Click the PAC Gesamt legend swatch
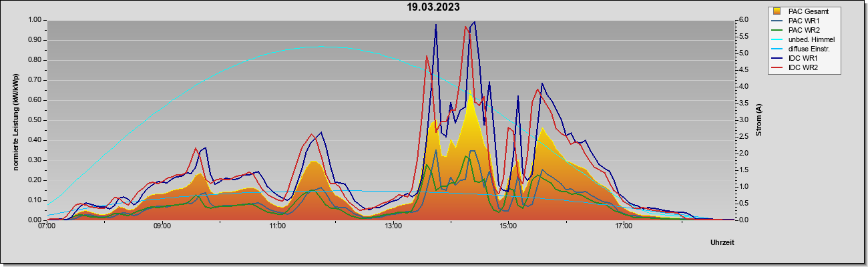The image size is (868, 267). pos(777,11)
